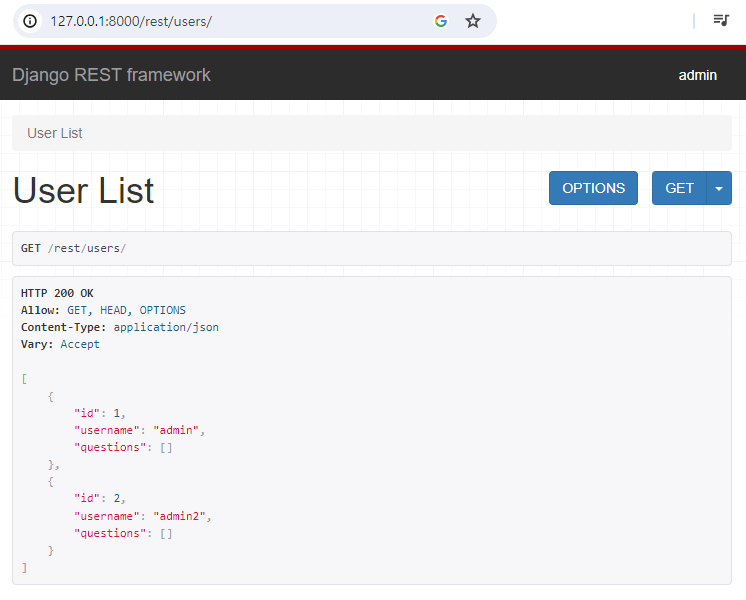Click the GET button

(679, 188)
